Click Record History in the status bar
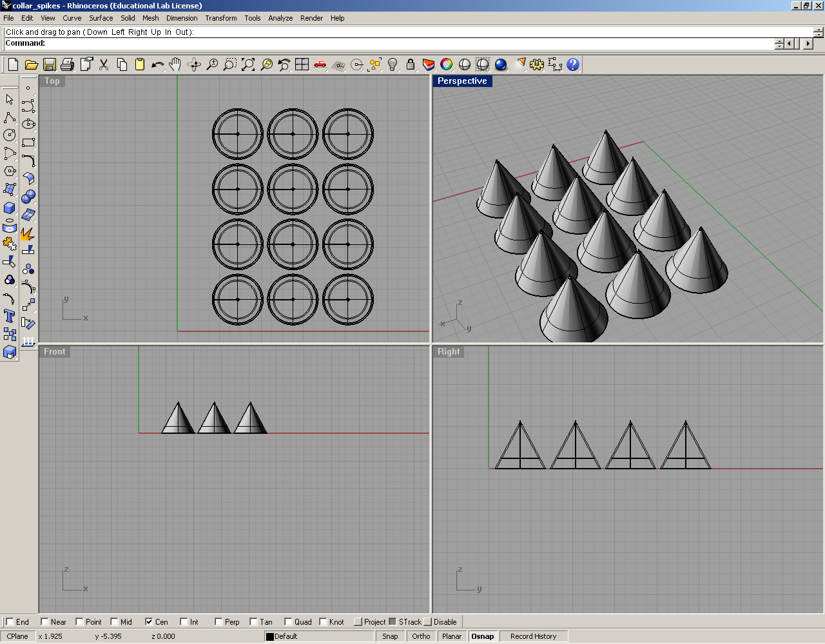This screenshot has height=644, width=825. [x=533, y=636]
